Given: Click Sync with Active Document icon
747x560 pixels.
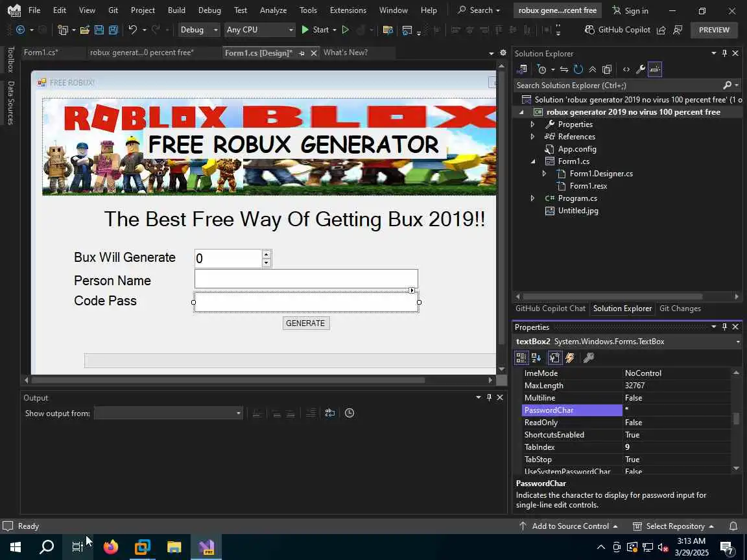Looking at the screenshot, I should click(x=564, y=69).
